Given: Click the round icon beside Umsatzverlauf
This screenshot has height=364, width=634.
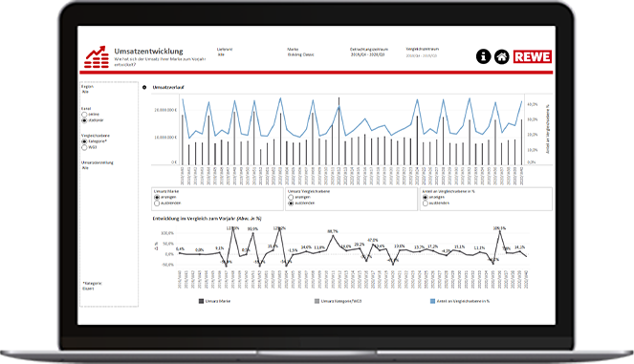Looking at the screenshot, I should (x=144, y=87).
